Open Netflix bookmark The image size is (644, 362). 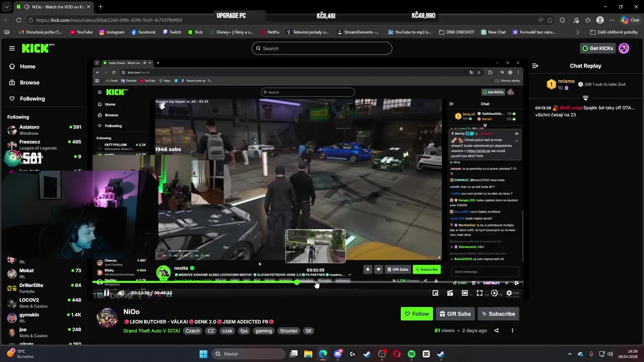pos(270,32)
